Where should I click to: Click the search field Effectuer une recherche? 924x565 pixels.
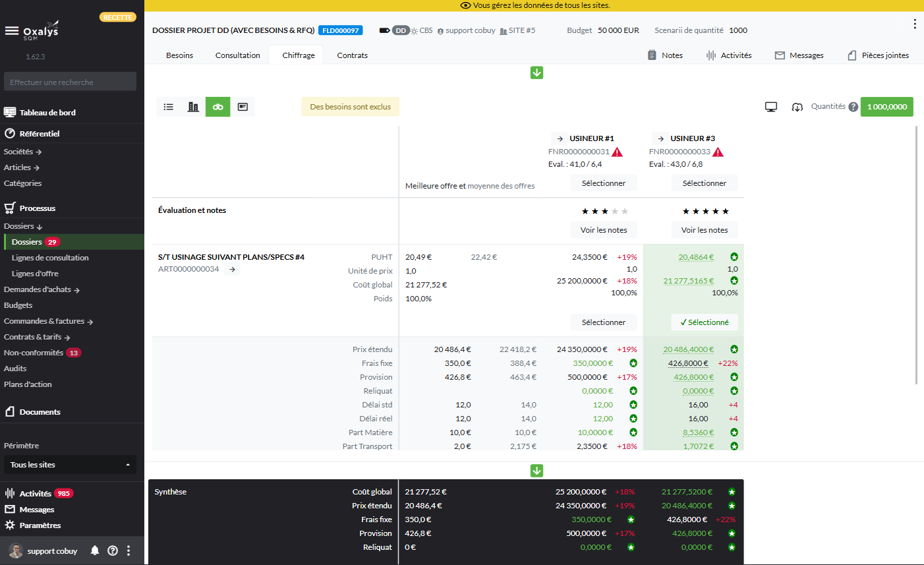[70, 82]
